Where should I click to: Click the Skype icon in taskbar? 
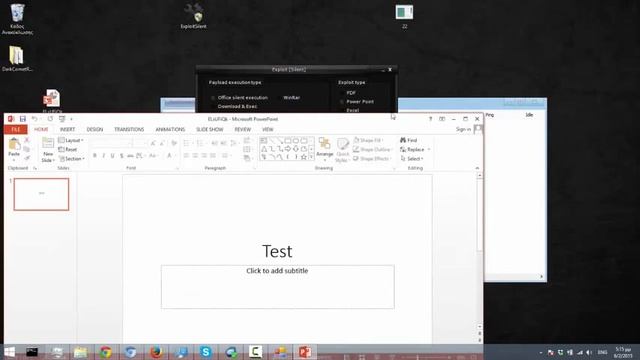(206, 351)
